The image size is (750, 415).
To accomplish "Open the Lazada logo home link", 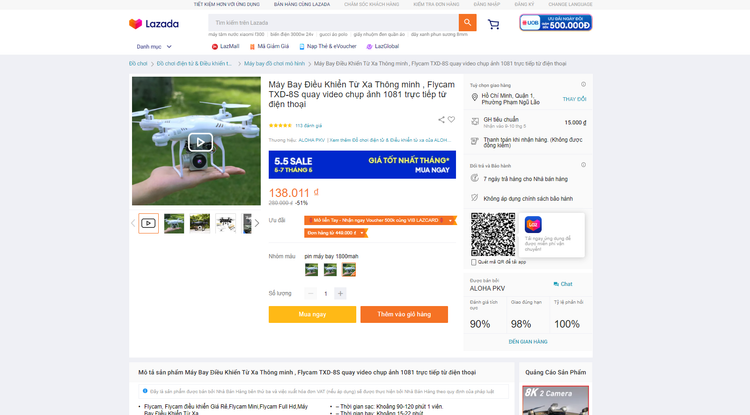I will [154, 23].
